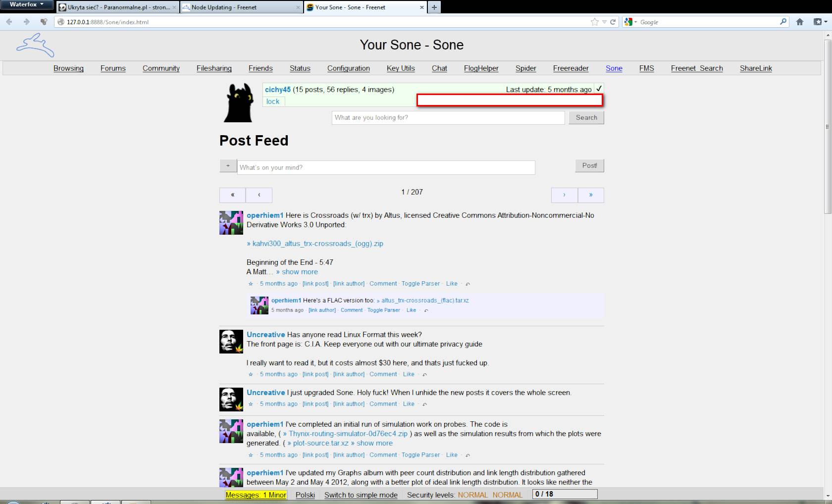
Task: Expand the post options with the plus button
Action: [228, 166]
